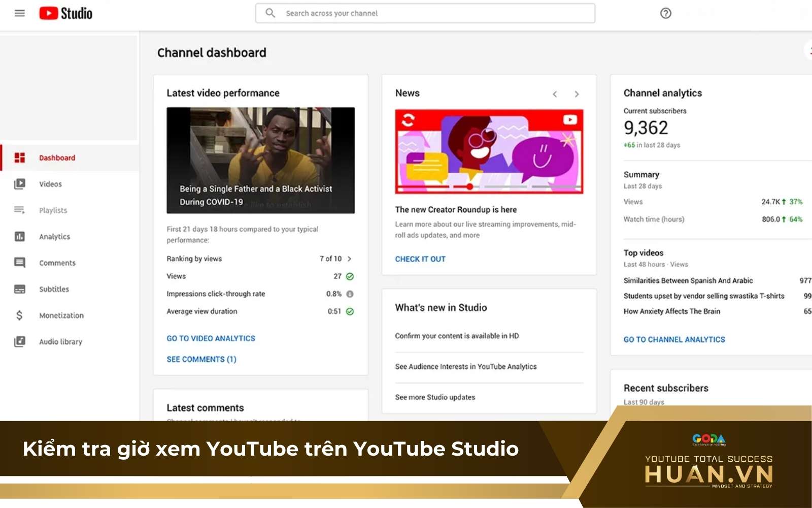Open Similarities Between Spanish And Arabic video
The image size is (812, 508).
click(x=688, y=280)
